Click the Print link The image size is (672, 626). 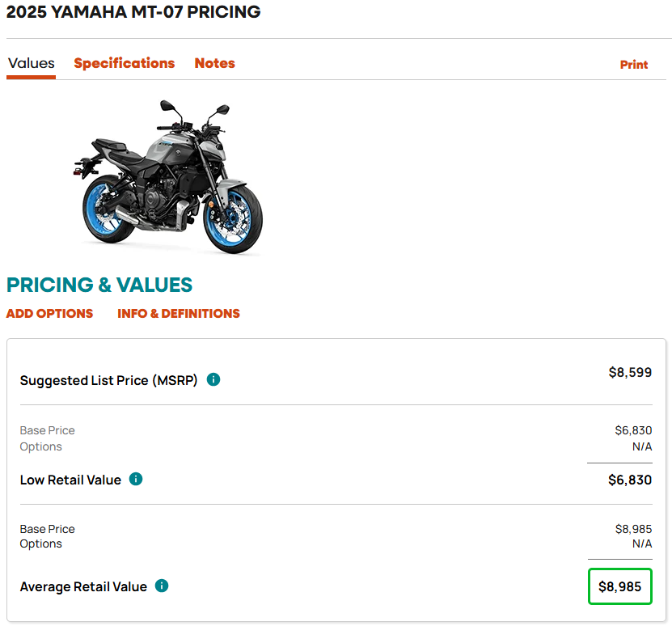(634, 65)
